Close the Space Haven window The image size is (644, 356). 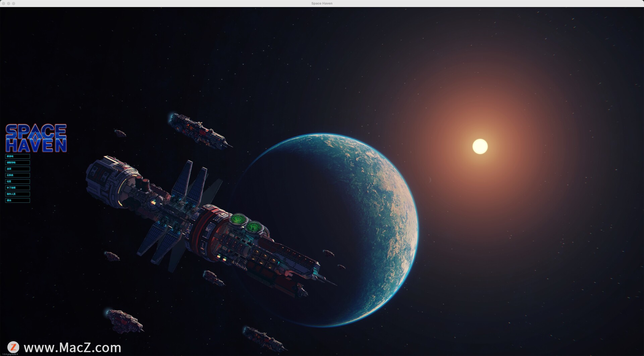pyautogui.click(x=4, y=3)
